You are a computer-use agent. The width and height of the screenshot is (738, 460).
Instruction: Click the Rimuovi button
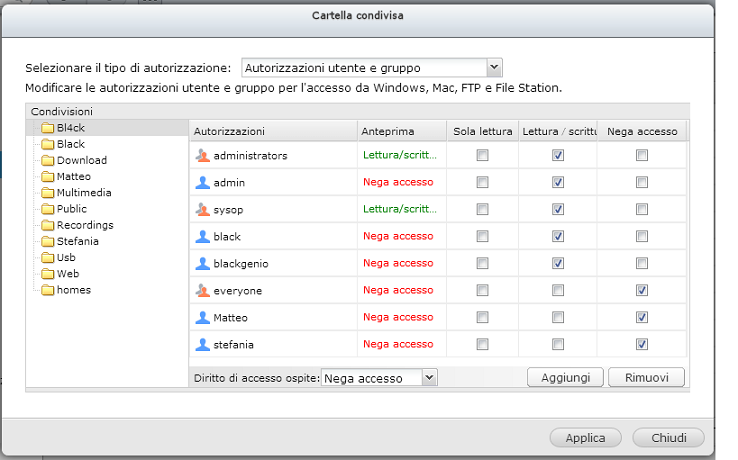647,377
